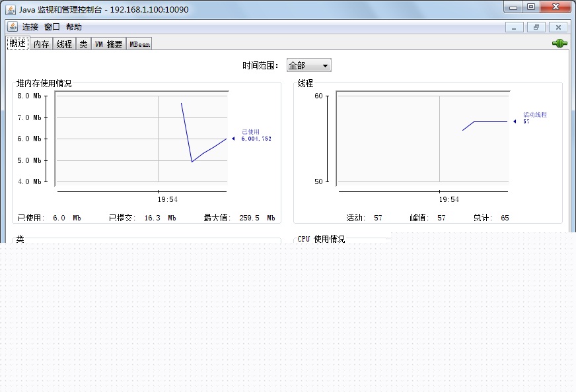This screenshot has height=392, width=576.
Task: Close the main Java console window
Action: point(556,7)
